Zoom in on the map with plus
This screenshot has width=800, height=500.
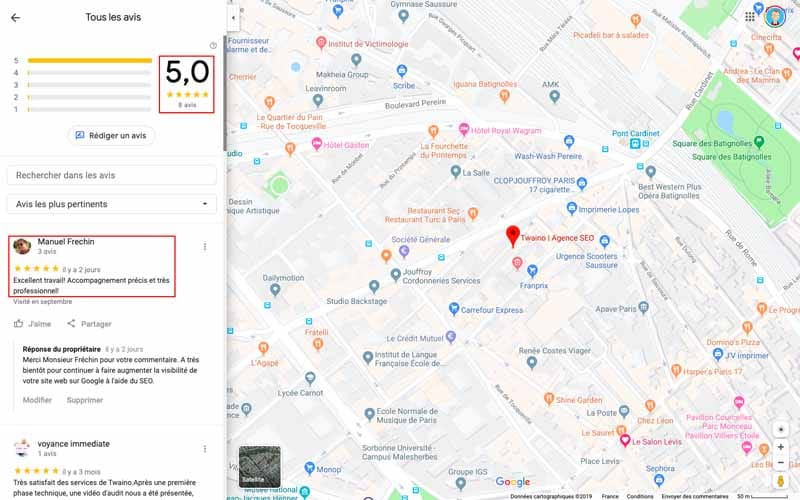click(781, 447)
